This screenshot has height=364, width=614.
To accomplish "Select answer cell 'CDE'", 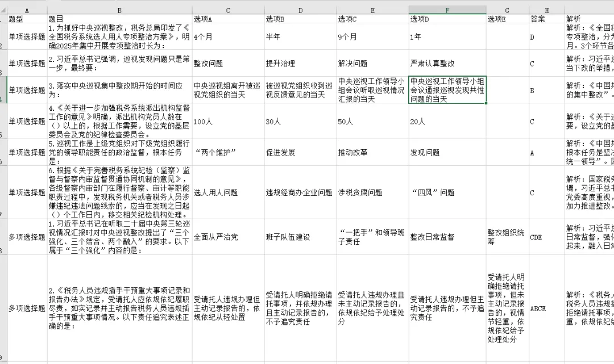I will pos(547,237).
